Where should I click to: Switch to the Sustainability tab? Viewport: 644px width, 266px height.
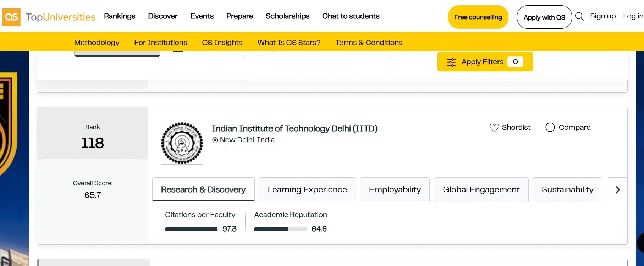point(567,189)
